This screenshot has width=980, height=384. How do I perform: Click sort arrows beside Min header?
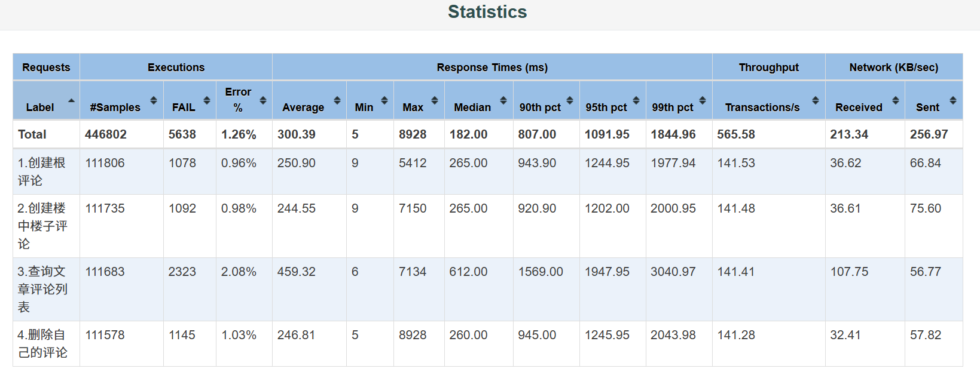coord(384,100)
